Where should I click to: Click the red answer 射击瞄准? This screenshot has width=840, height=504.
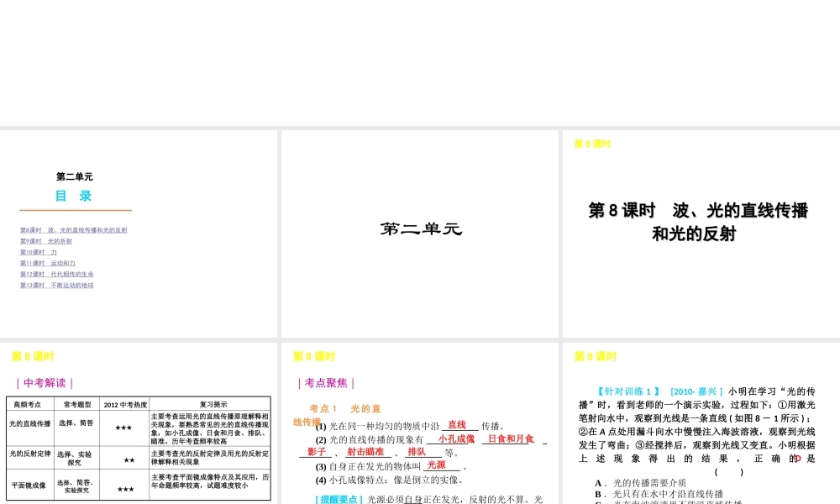365,452
